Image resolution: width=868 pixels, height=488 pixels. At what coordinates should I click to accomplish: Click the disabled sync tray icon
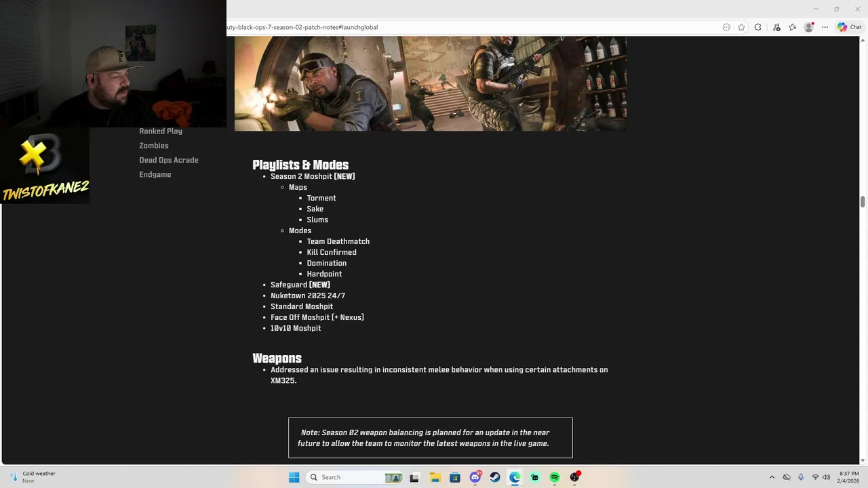(x=787, y=477)
